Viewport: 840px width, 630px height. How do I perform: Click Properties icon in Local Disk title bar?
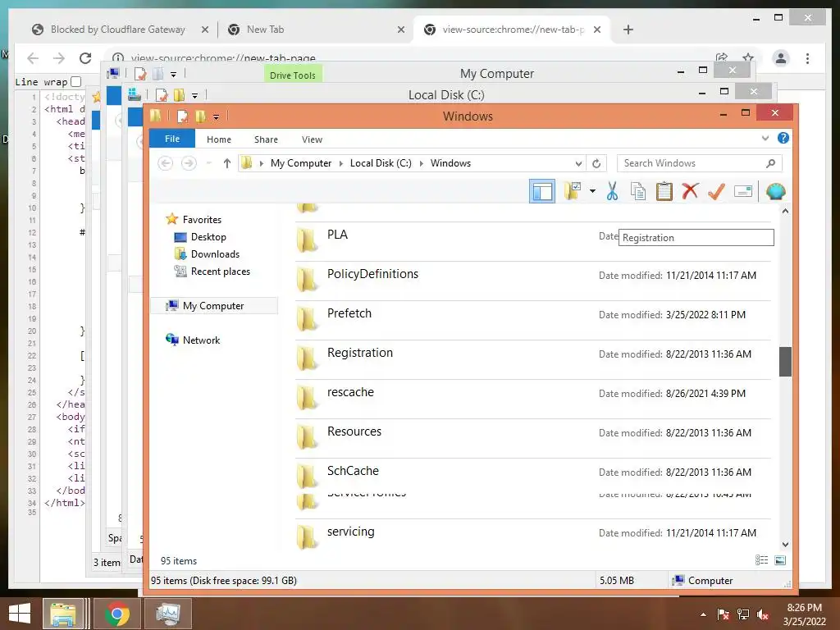162,95
